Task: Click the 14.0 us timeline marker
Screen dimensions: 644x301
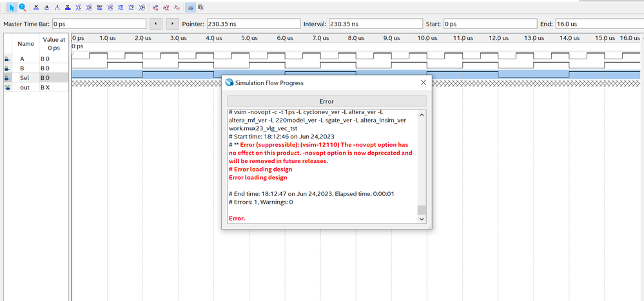Action: [x=569, y=38]
